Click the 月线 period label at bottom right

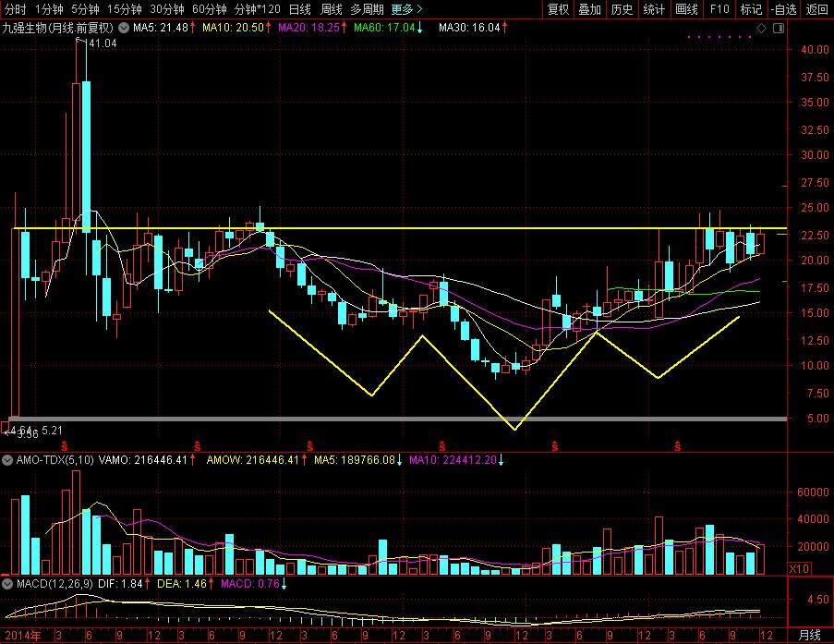pyautogui.click(x=811, y=636)
